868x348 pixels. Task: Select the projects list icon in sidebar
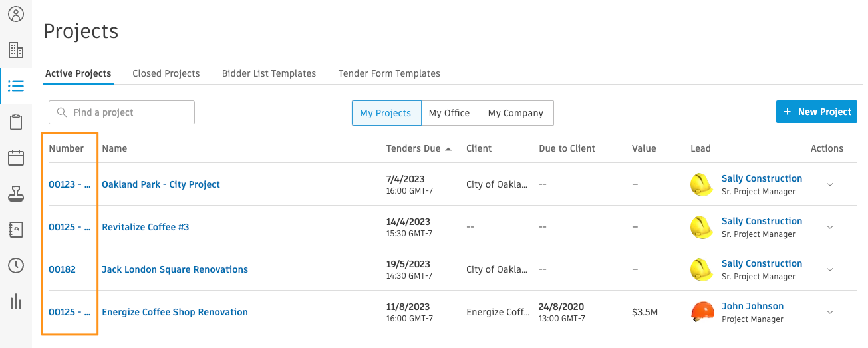16,86
